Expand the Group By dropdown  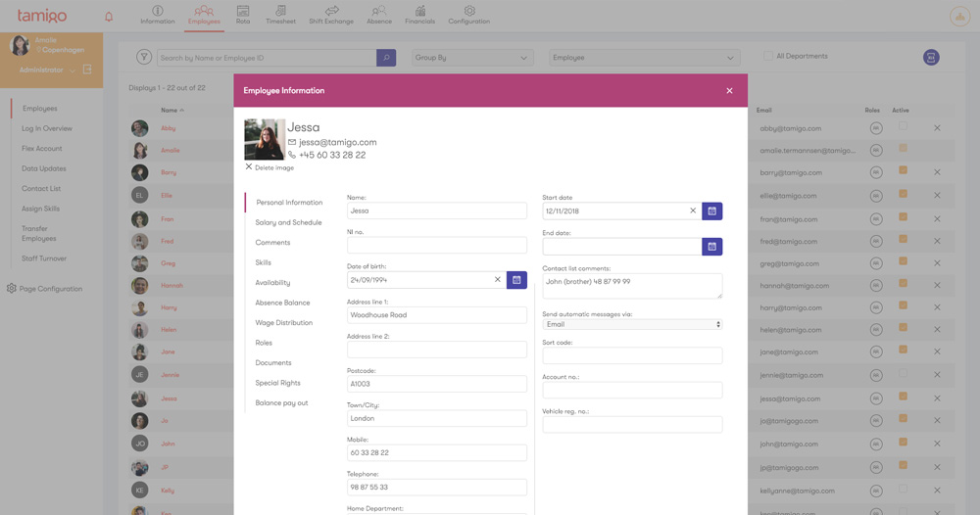tap(472, 58)
